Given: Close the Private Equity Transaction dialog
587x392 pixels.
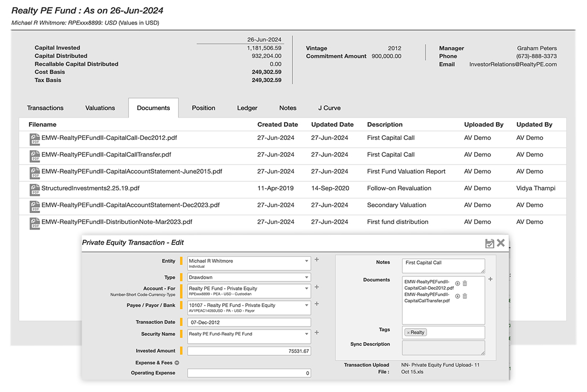Looking at the screenshot, I should (501, 243).
